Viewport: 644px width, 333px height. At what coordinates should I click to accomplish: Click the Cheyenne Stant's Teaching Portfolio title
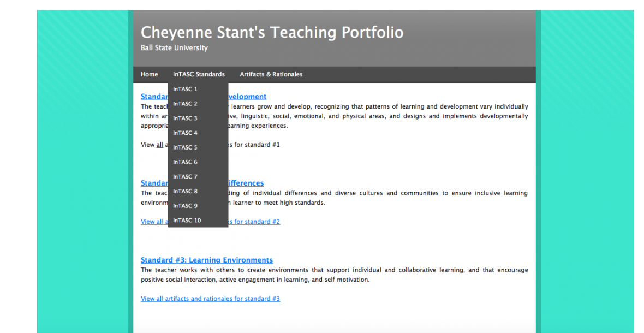272,33
